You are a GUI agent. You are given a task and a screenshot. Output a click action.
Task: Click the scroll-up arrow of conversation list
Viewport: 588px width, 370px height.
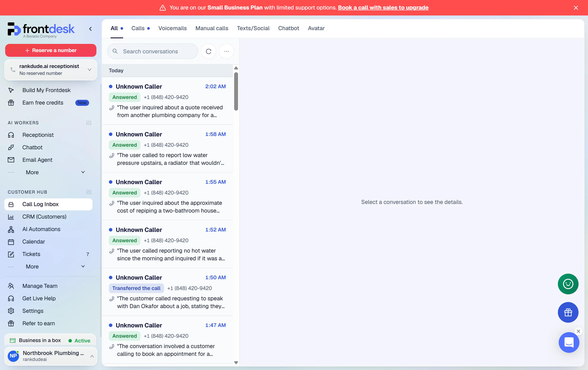pos(236,68)
